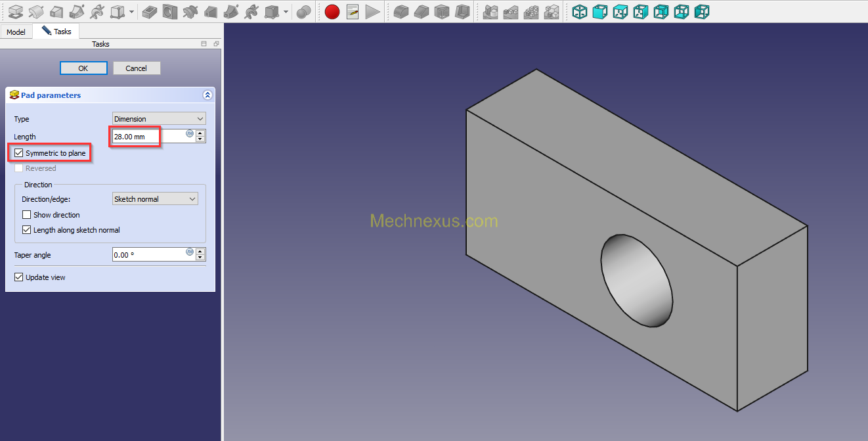
Task: Open the Taper angle expression editor icon
Action: 190,252
